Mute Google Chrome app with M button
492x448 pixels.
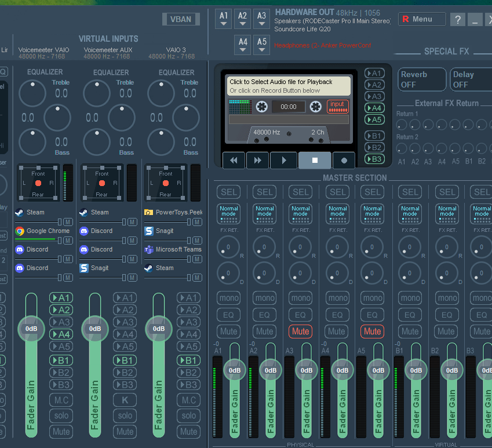68,241
